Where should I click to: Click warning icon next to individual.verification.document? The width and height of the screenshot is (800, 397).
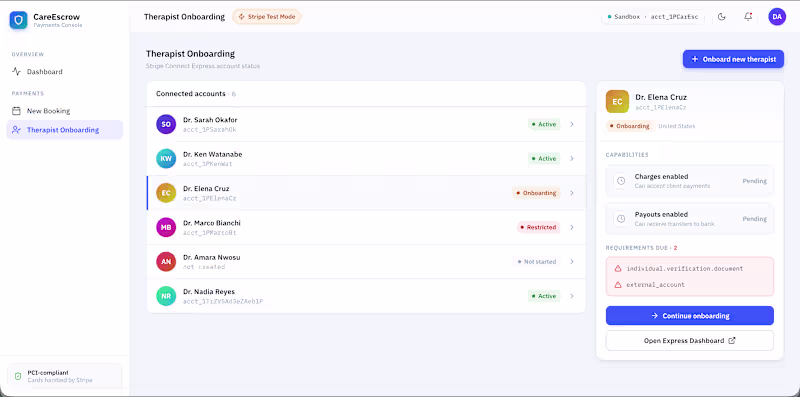coord(618,268)
